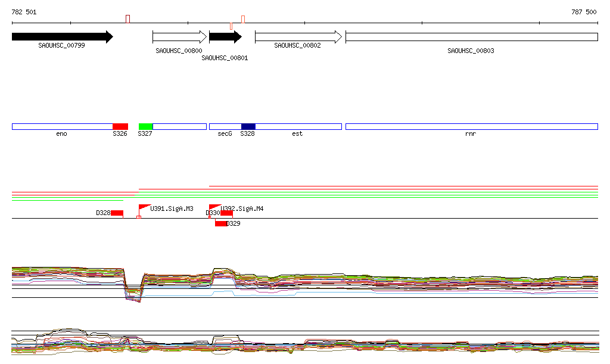
Task: Click the black SAOUHSC_00801 gene arrow
Action: [x=225, y=37]
